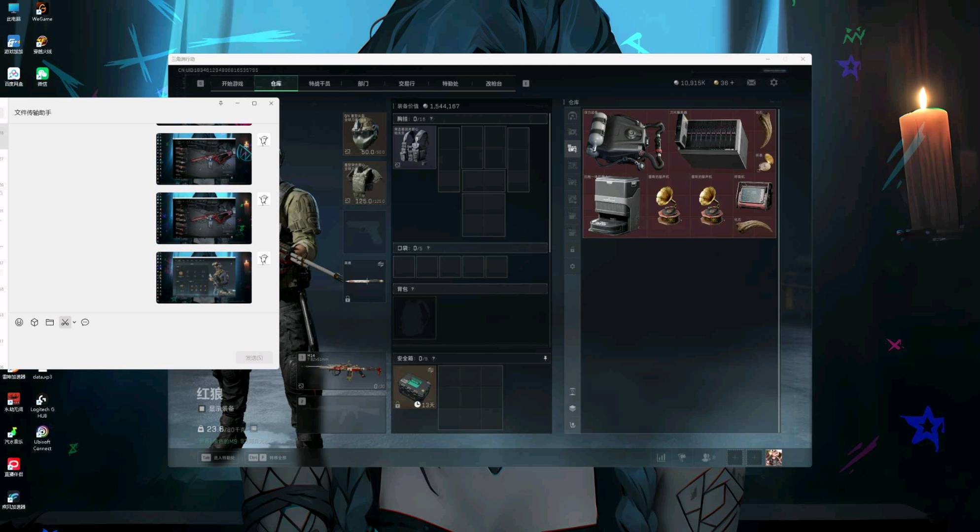The width and height of the screenshot is (980, 532).
Task: Switch to the 交易行 tab
Action: click(407, 84)
